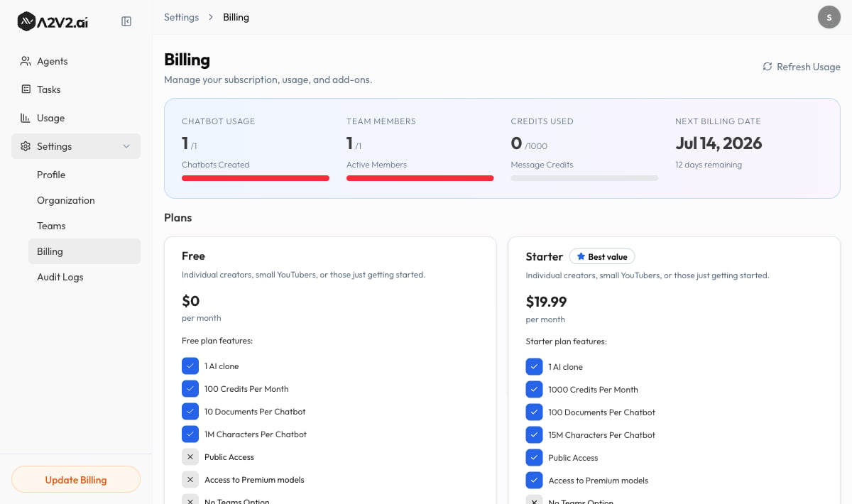Click the Billing page heading

tap(187, 60)
